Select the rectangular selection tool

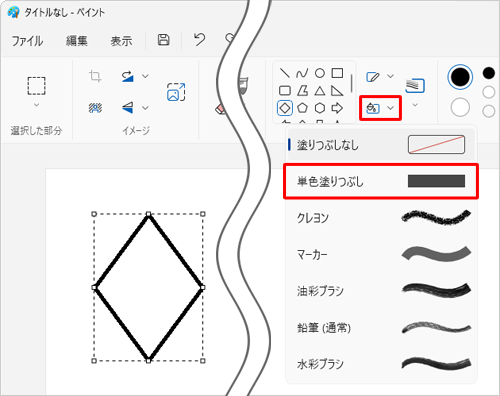tap(36, 86)
